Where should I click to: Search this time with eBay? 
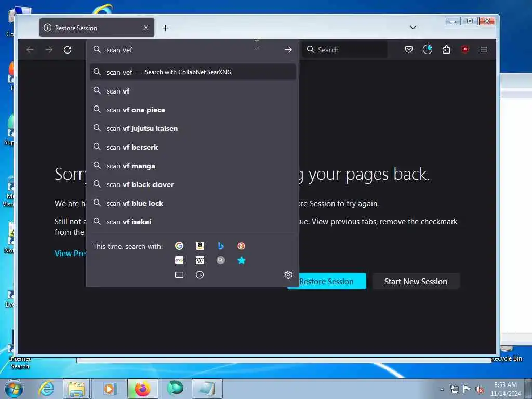coord(179,260)
